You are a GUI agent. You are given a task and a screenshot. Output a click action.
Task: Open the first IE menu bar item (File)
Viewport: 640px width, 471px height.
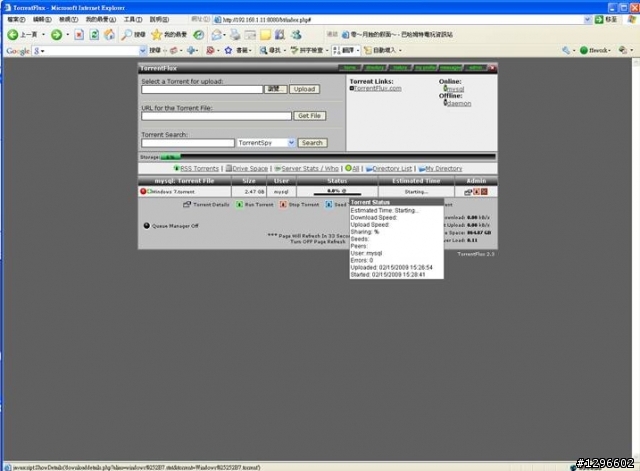coord(16,19)
